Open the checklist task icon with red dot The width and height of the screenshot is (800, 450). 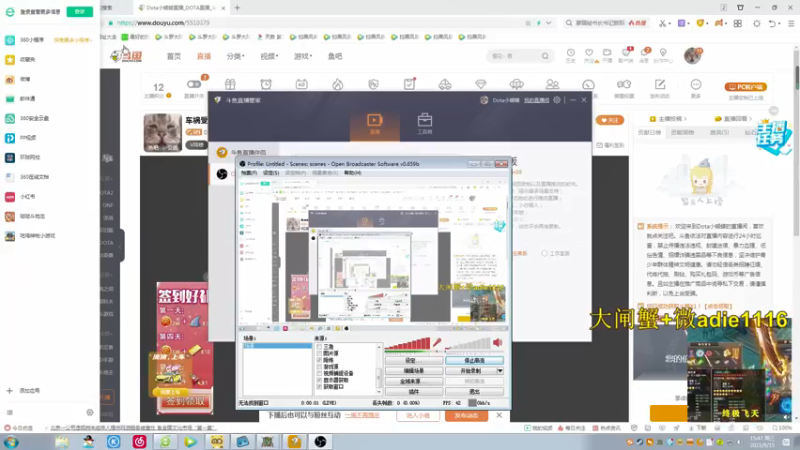click(409, 84)
